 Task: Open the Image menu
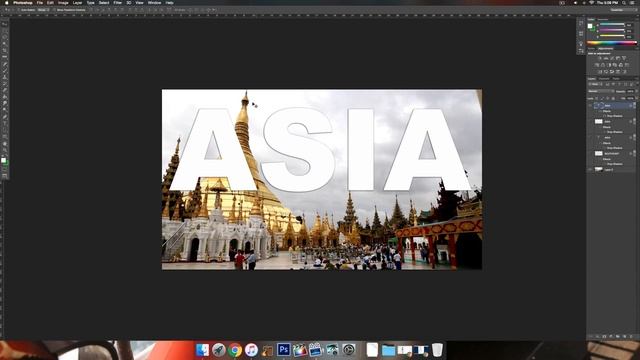point(63,2)
